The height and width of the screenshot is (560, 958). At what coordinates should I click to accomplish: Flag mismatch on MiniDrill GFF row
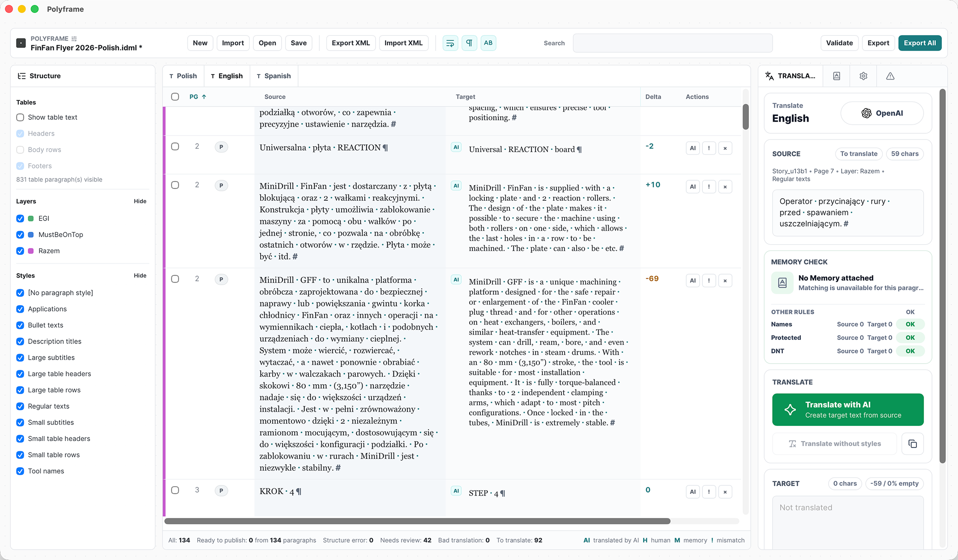coord(709,280)
